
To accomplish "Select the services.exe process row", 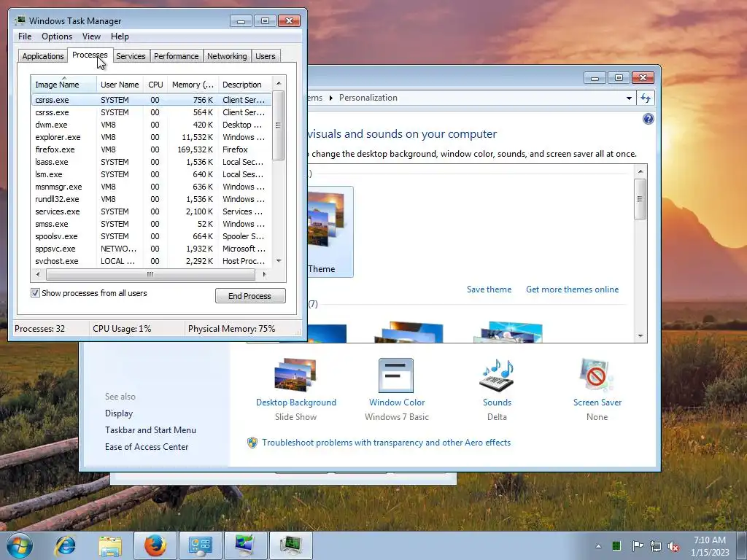I will coord(151,211).
